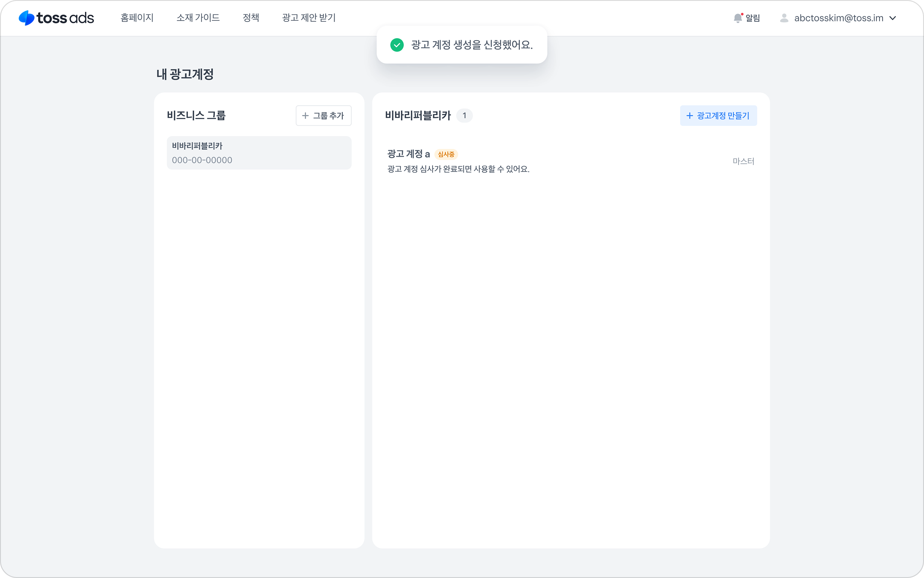Click the 심사중 status badge
Viewport: 924px width, 578px height.
(446, 154)
